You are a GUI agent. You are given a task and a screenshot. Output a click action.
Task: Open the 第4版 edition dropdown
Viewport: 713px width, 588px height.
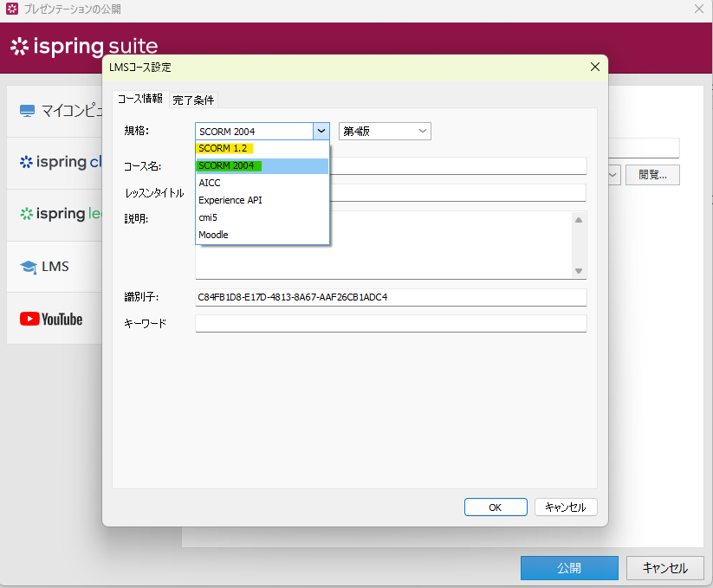pos(385,132)
